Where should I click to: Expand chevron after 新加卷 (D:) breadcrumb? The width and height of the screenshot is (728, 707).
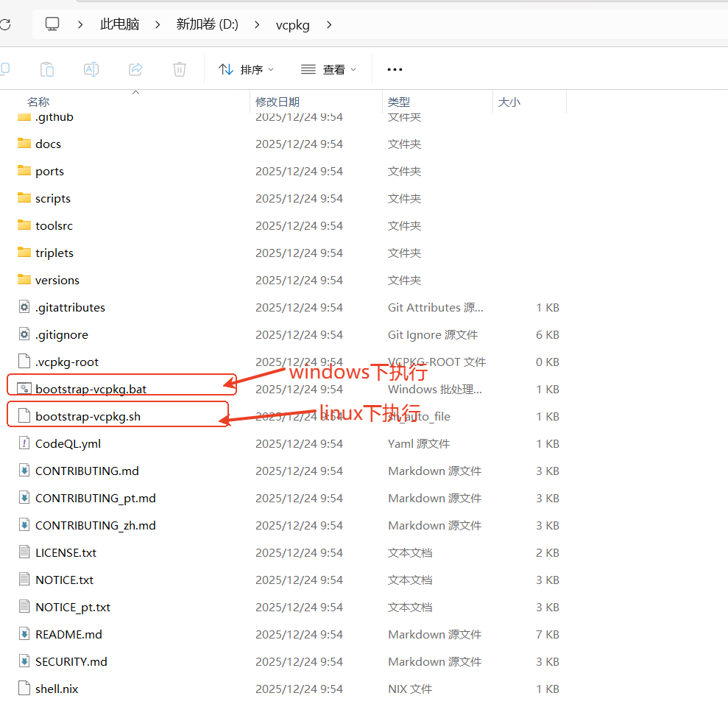click(x=257, y=24)
